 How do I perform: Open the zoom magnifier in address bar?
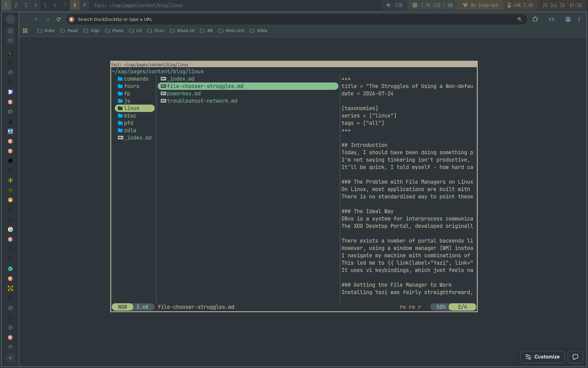519,19
